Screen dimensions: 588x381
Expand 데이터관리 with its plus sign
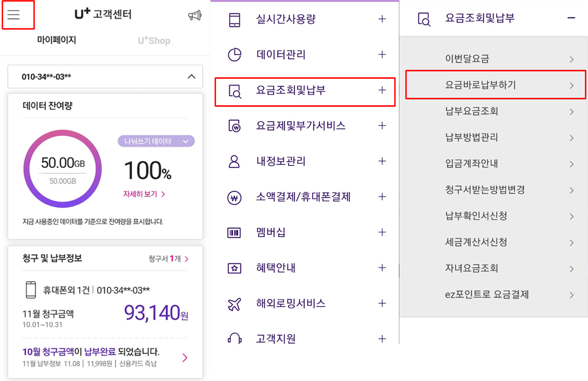coord(382,54)
